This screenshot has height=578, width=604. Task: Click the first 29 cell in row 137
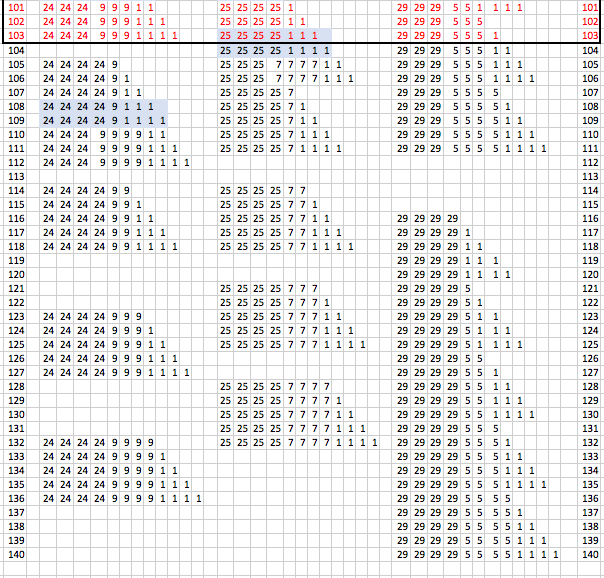[402, 512]
